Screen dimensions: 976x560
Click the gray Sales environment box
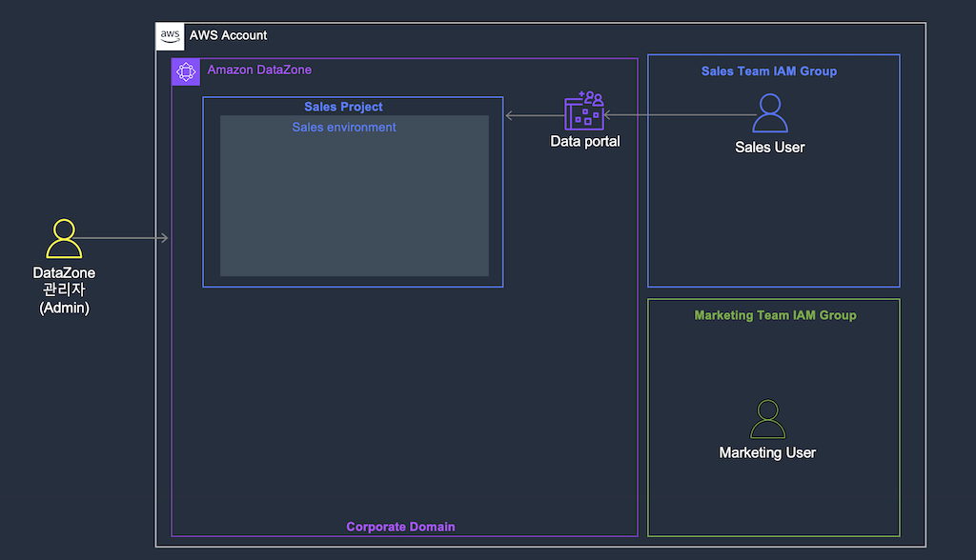(x=355, y=195)
